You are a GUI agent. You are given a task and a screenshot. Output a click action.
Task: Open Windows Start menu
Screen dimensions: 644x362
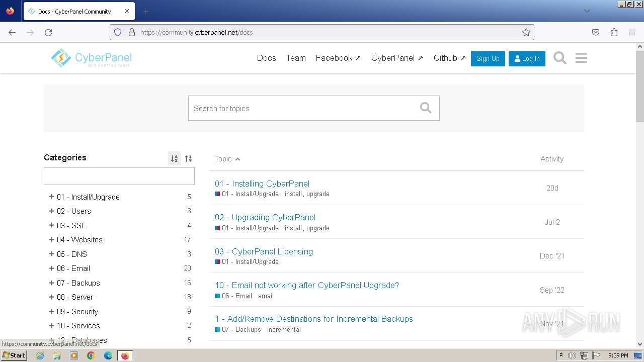point(14,355)
